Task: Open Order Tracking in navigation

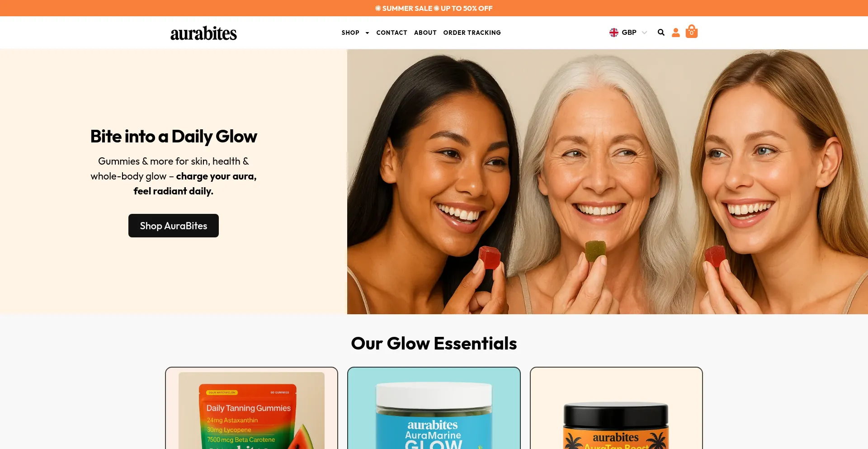Action: pyautogui.click(x=472, y=33)
